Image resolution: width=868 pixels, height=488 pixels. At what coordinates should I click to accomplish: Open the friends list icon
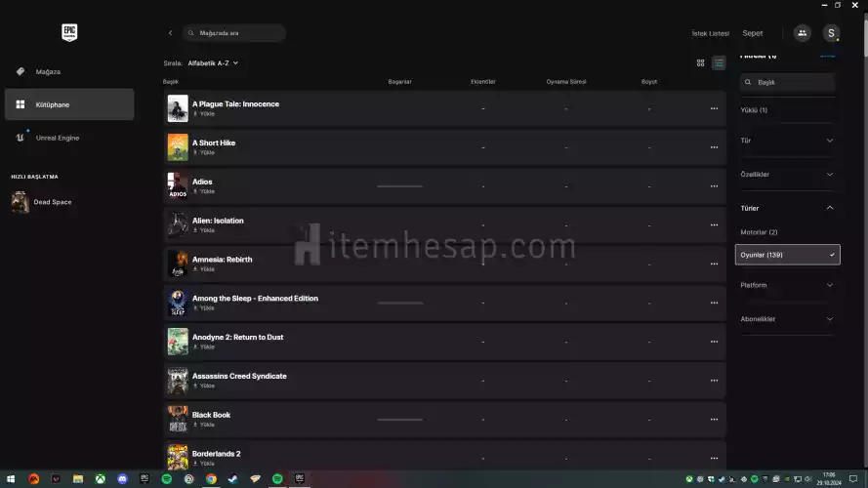(x=802, y=32)
